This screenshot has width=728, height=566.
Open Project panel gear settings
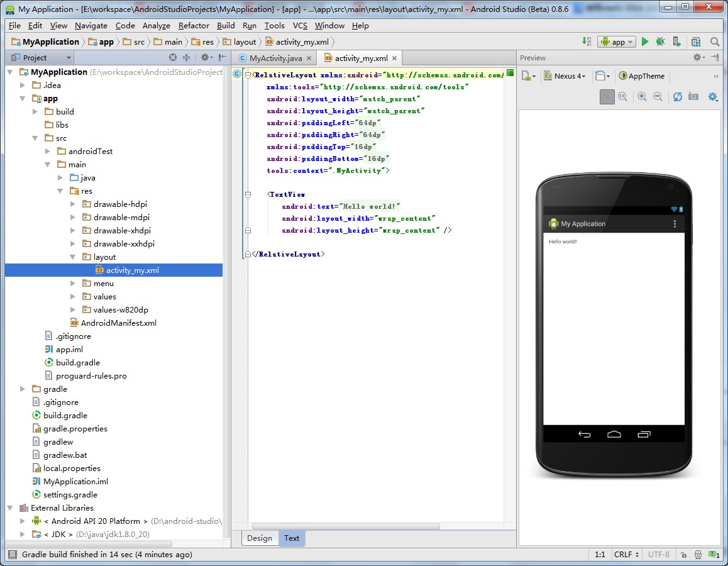pyautogui.click(x=206, y=58)
